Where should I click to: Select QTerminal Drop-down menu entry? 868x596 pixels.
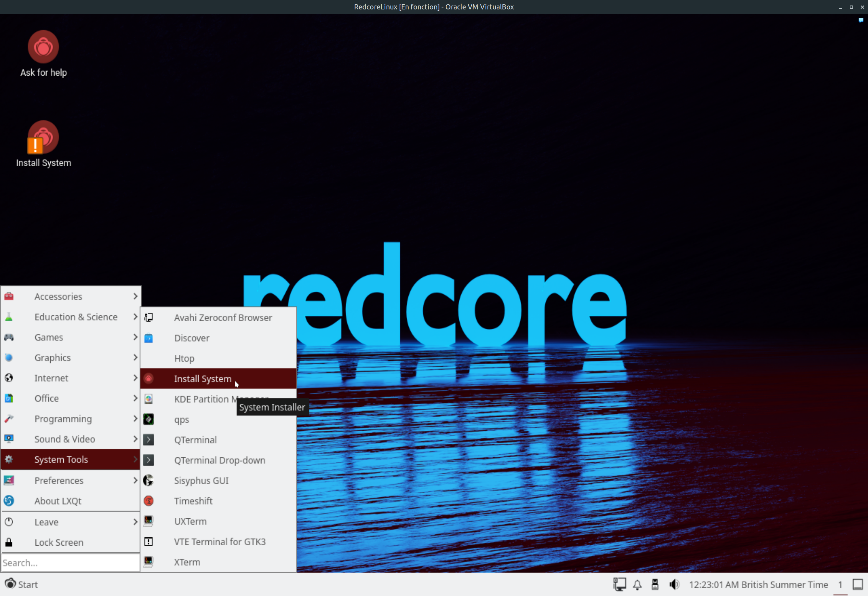point(219,460)
